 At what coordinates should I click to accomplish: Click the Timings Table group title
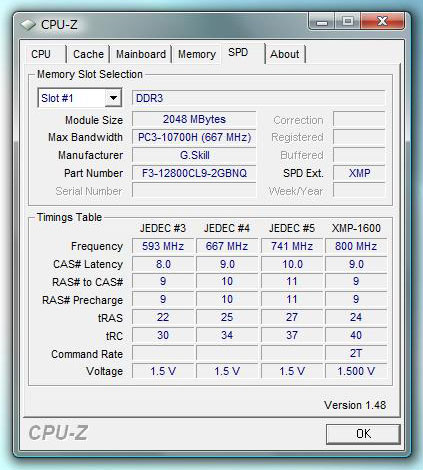(x=69, y=217)
